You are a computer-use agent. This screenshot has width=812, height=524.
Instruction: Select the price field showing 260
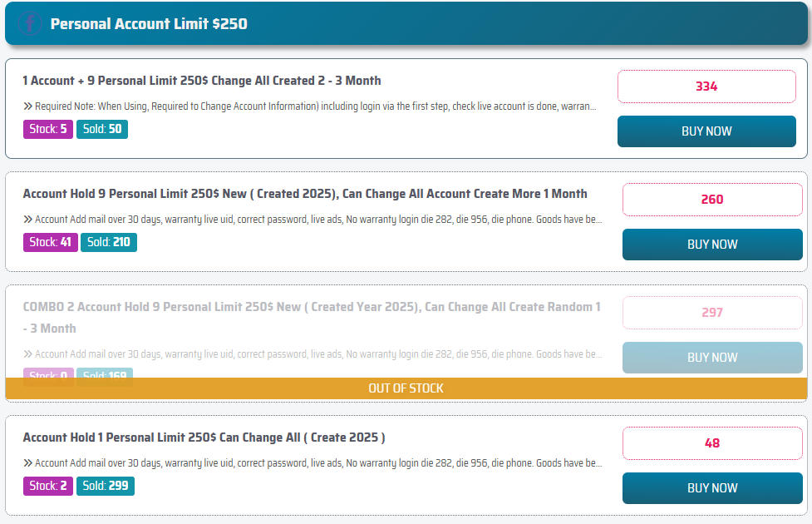point(711,200)
